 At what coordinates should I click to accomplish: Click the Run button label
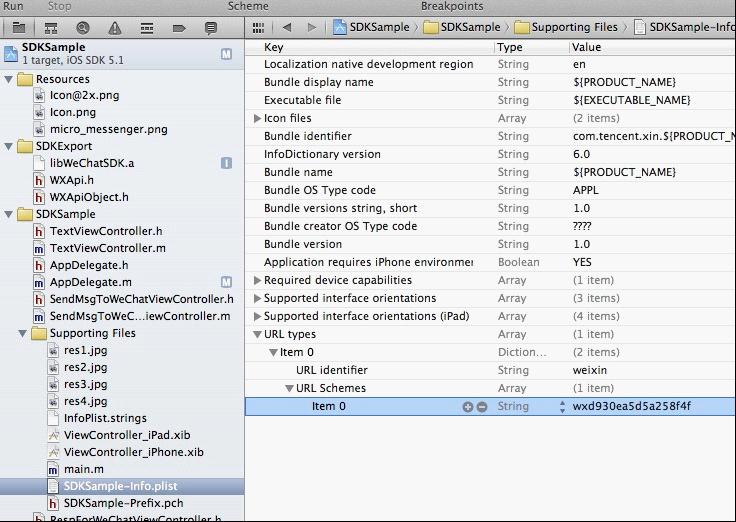click(14, 6)
